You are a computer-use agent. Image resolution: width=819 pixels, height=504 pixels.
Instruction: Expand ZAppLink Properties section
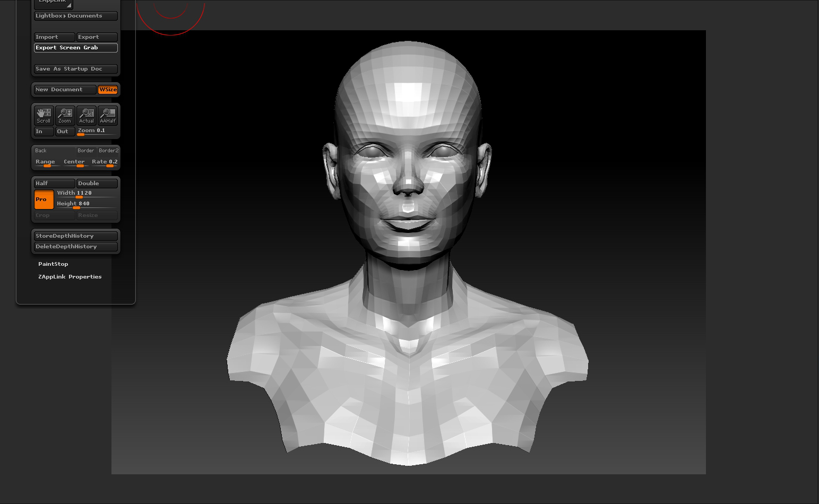click(70, 277)
